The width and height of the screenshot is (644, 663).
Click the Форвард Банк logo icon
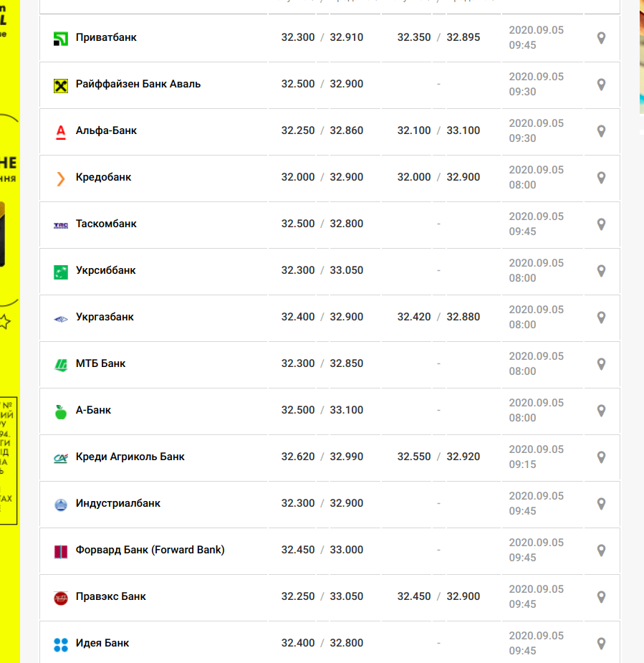61,551
